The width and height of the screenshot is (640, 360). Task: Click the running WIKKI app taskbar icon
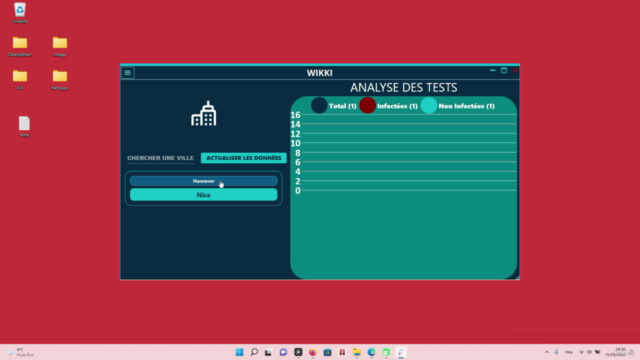401,352
